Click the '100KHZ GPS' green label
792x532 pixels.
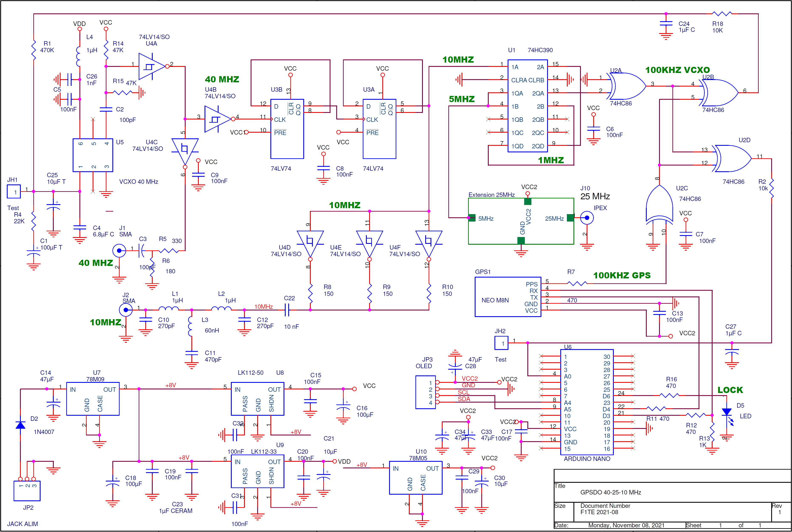point(622,275)
